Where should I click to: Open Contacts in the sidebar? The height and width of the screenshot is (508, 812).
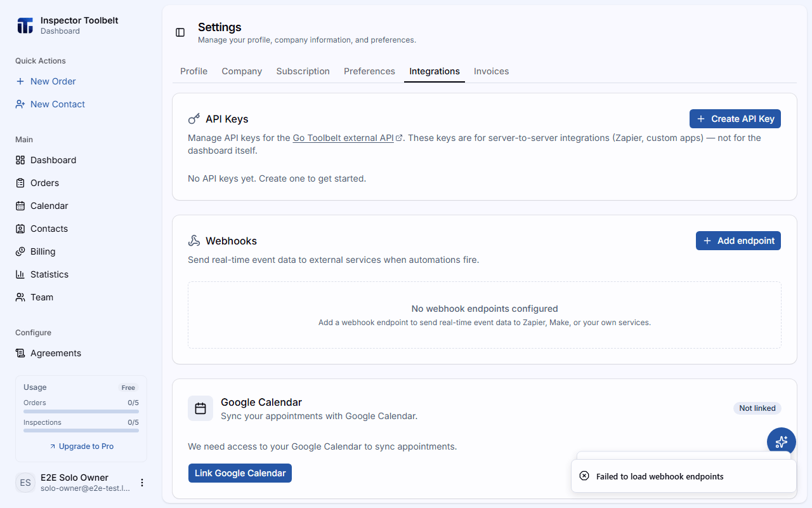81,229
